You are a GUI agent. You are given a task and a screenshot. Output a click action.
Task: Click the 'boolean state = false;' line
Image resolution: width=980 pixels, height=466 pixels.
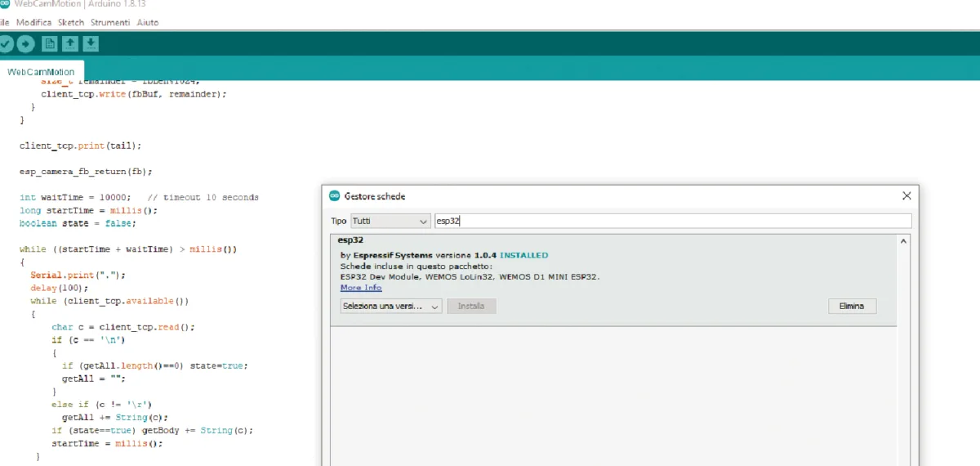point(78,223)
